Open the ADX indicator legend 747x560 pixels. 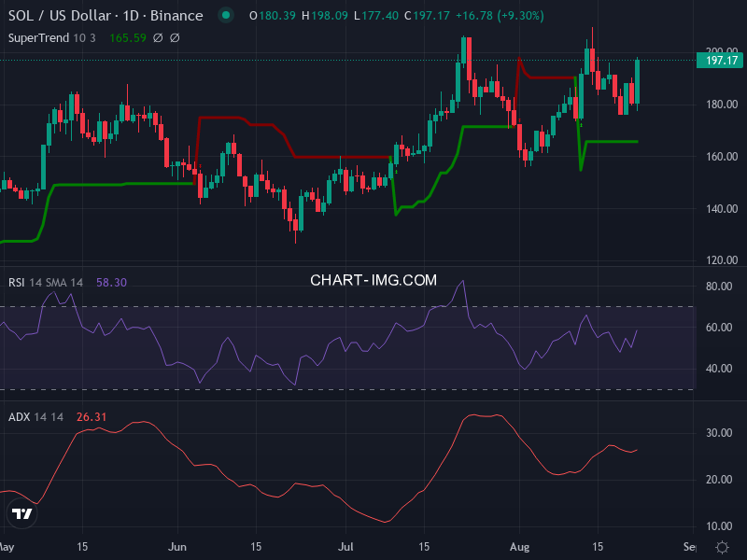tap(19, 416)
